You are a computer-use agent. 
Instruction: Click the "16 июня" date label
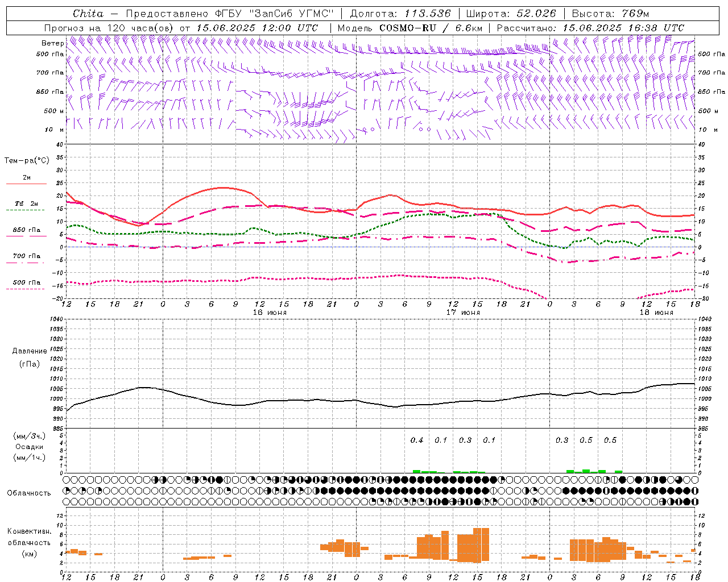coord(270,313)
